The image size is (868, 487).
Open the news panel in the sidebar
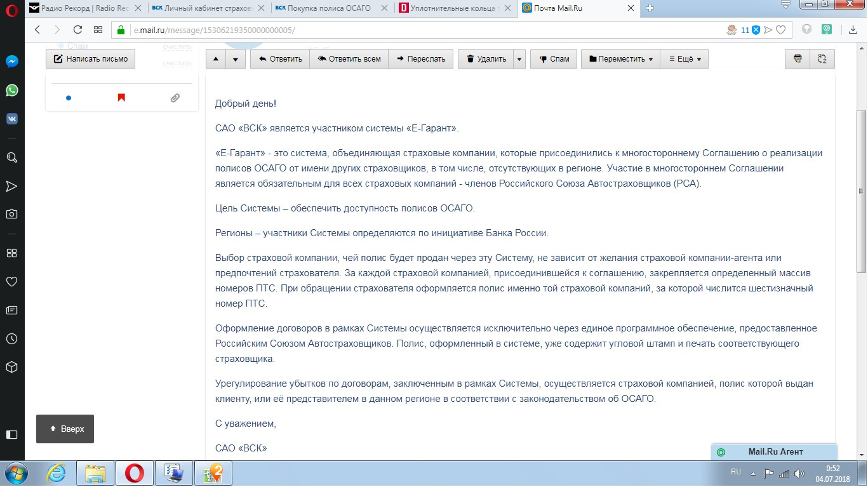point(11,310)
